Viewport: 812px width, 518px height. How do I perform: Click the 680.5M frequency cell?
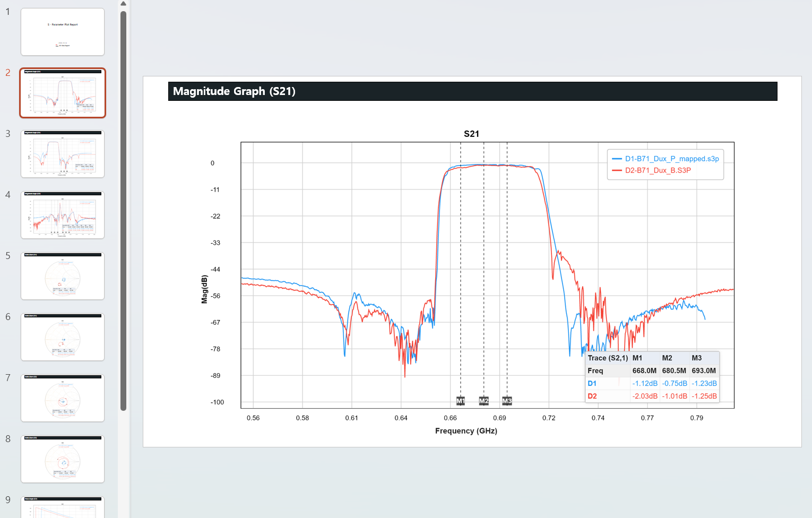tap(674, 371)
